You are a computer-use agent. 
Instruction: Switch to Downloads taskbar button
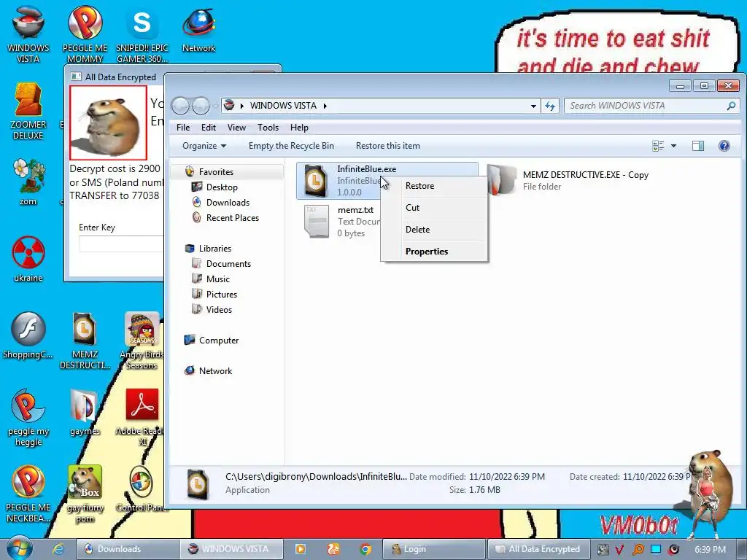click(128, 549)
